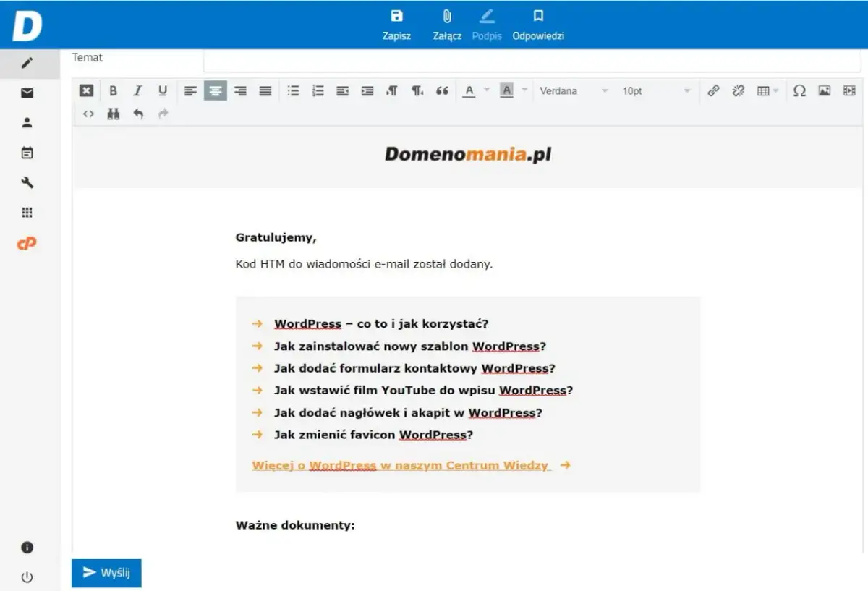Toggle italic formatting
868x591 pixels.
coord(137,90)
